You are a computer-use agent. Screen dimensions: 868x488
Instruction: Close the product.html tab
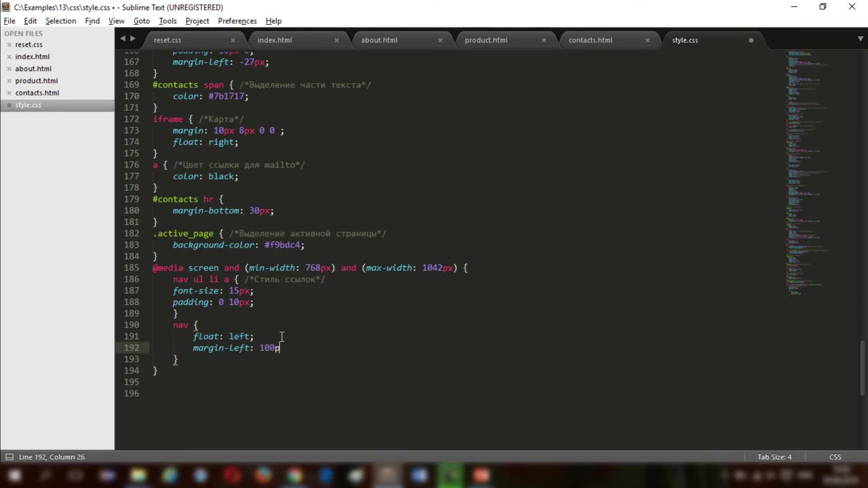544,40
